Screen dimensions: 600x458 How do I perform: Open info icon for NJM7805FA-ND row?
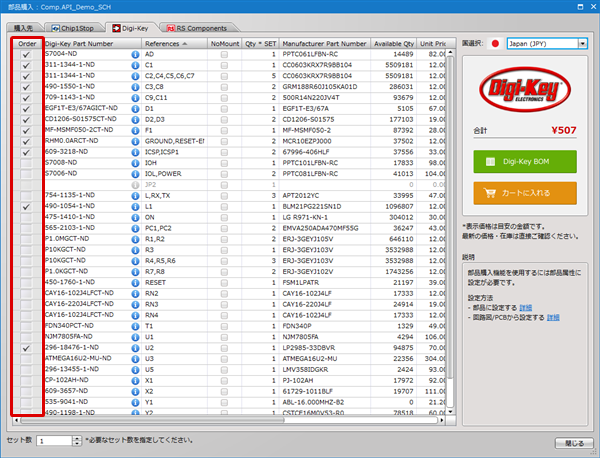(135, 337)
